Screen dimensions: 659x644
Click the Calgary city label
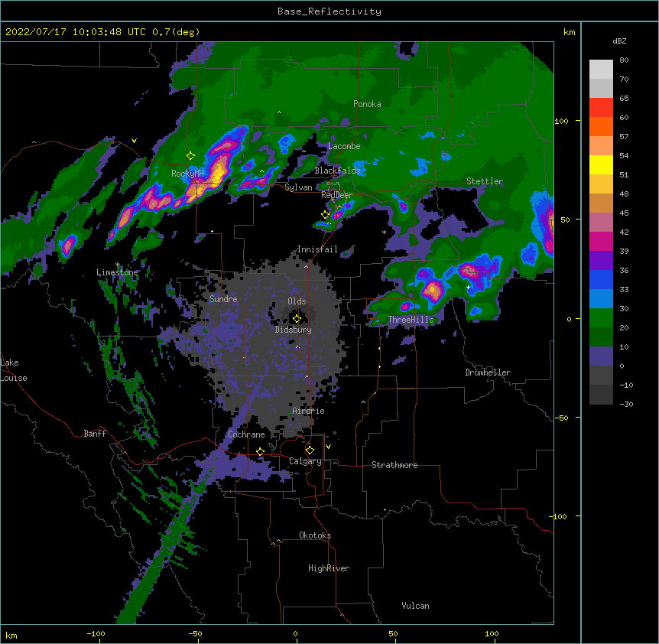tap(305, 461)
